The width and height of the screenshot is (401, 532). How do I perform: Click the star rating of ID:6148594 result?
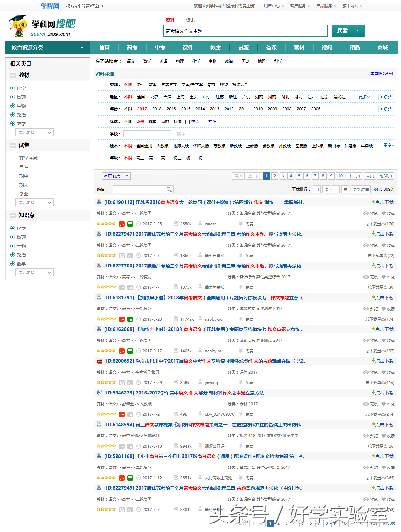coord(106,446)
